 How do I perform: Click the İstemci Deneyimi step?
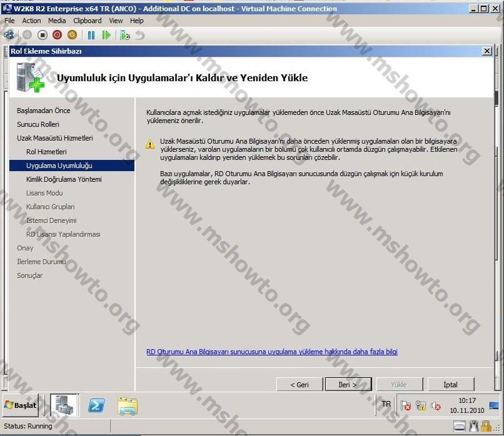(x=51, y=220)
